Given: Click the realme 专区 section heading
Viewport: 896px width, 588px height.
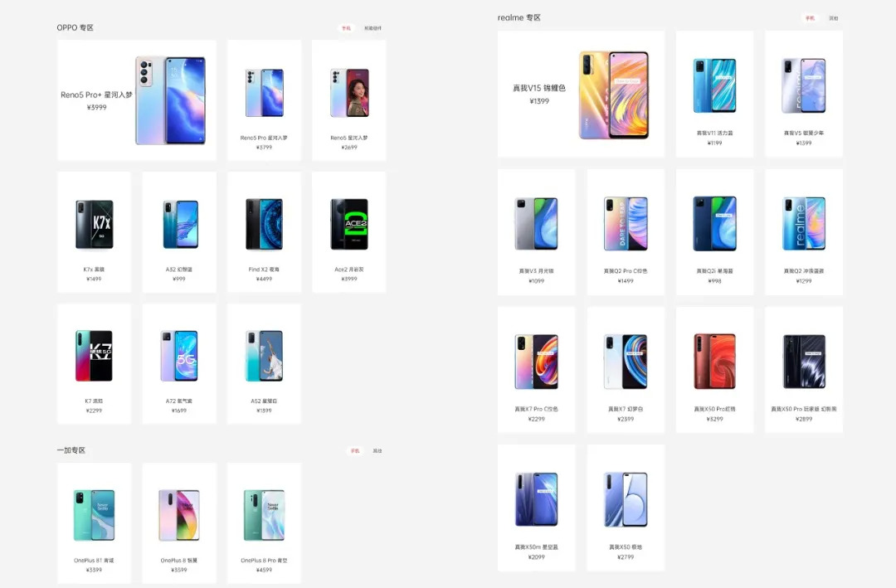Looking at the screenshot, I should (x=519, y=17).
